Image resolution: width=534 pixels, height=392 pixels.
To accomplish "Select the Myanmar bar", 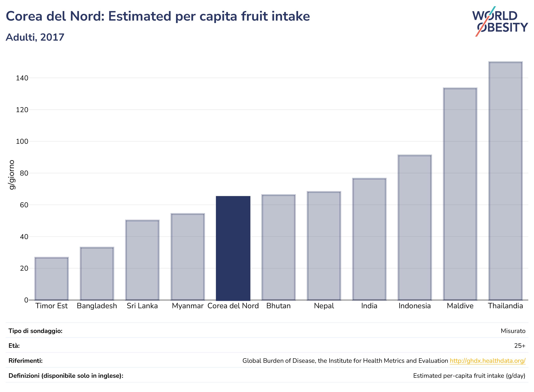I will (188, 257).
